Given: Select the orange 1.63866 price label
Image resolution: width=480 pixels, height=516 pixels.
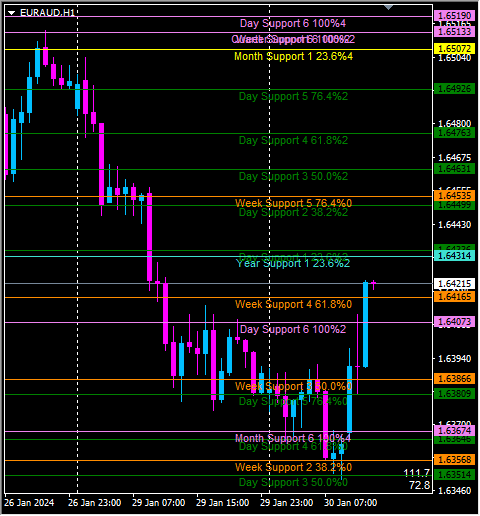Looking at the screenshot, I should [x=455, y=379].
